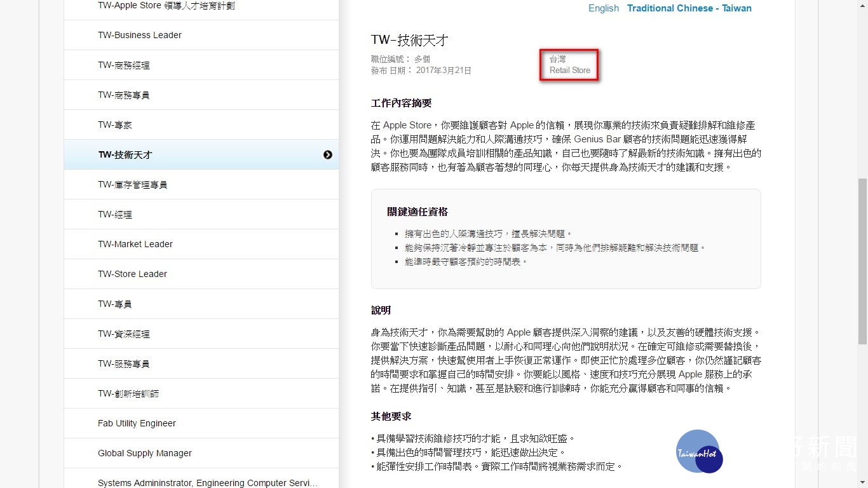Open the TW-Store Leader job listing
The height and width of the screenshot is (488, 868).
[x=201, y=274]
